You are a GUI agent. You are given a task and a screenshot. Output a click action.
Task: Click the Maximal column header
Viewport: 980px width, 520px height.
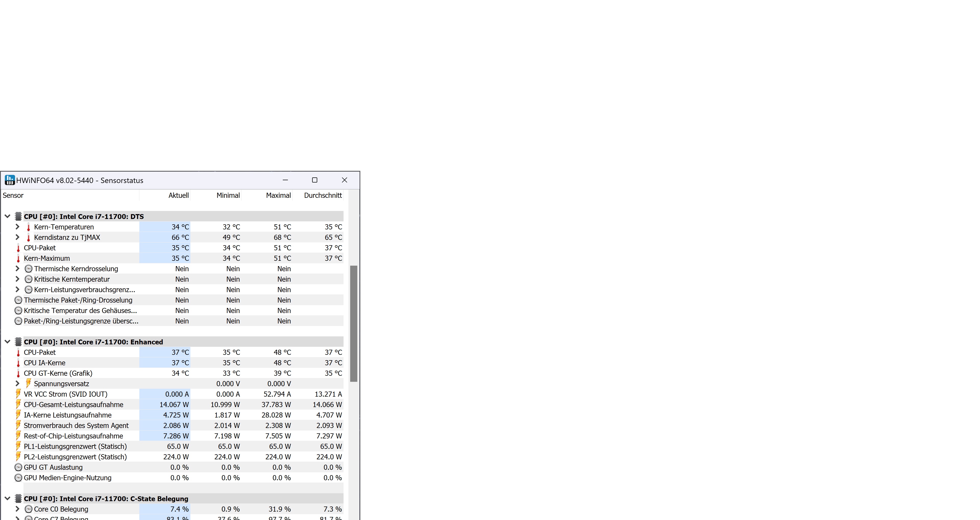point(278,195)
